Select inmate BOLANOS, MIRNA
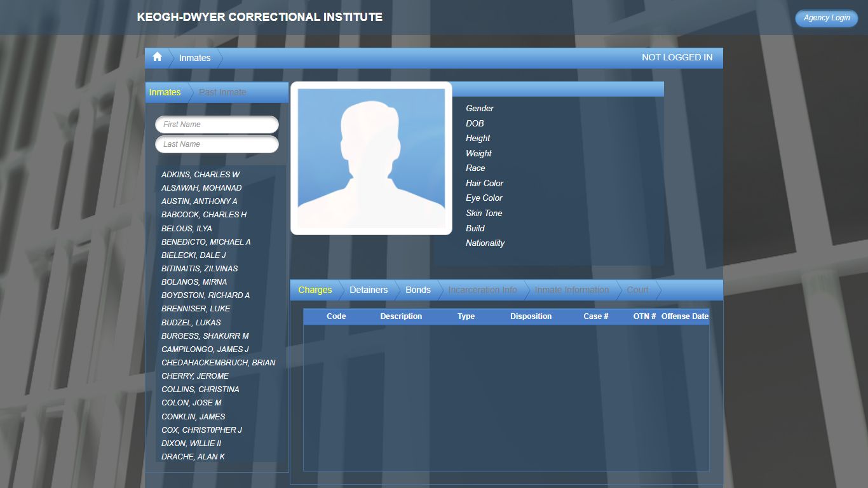The height and width of the screenshot is (488, 868). coord(194,282)
